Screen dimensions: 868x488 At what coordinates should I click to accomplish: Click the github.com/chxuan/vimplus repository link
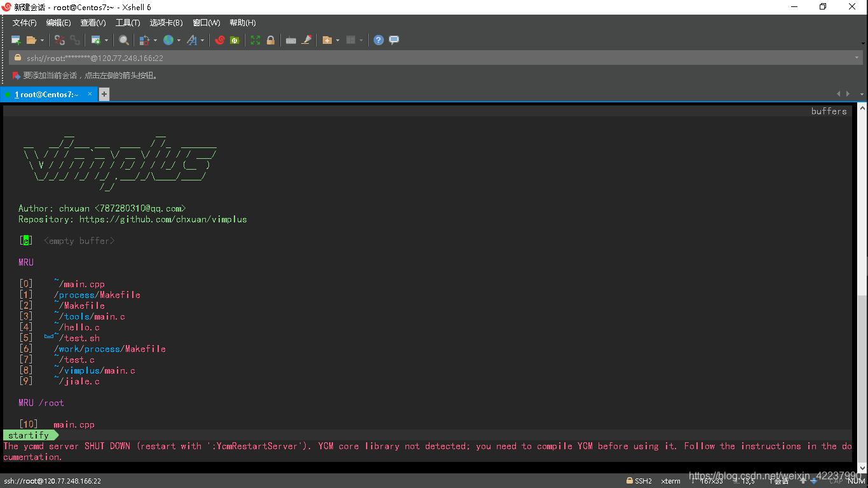[x=163, y=219]
